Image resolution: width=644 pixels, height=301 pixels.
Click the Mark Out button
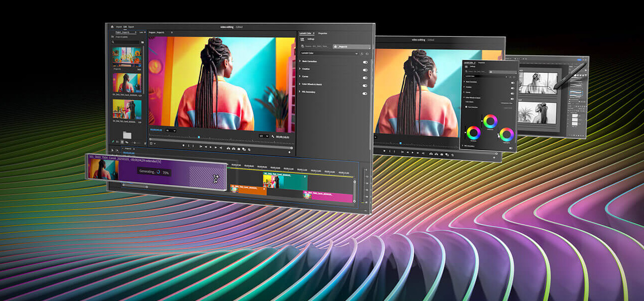(x=193, y=146)
